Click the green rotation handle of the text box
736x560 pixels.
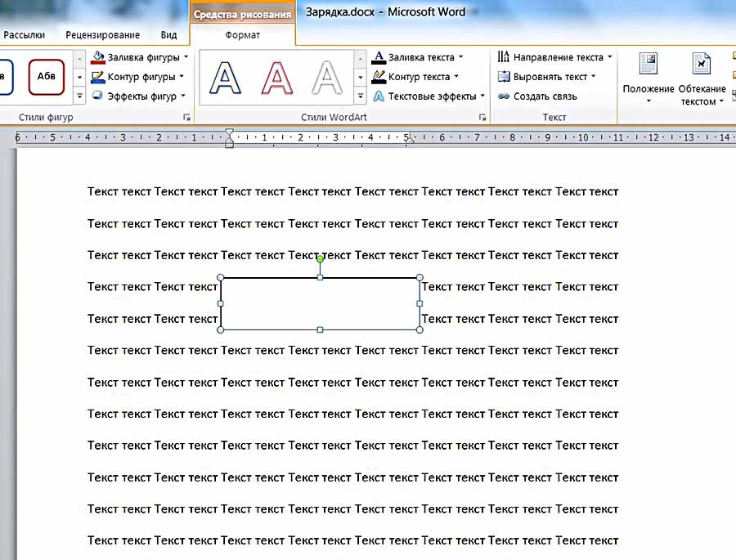[x=321, y=258]
